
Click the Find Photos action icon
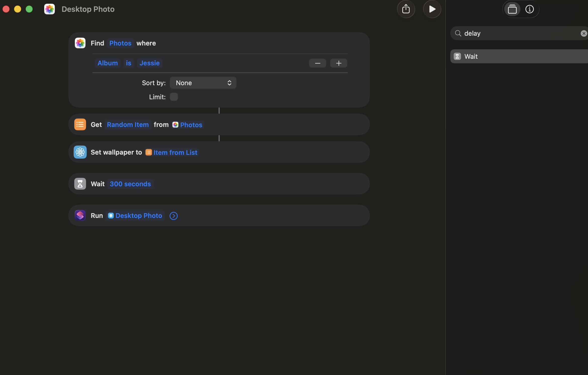pyautogui.click(x=80, y=43)
